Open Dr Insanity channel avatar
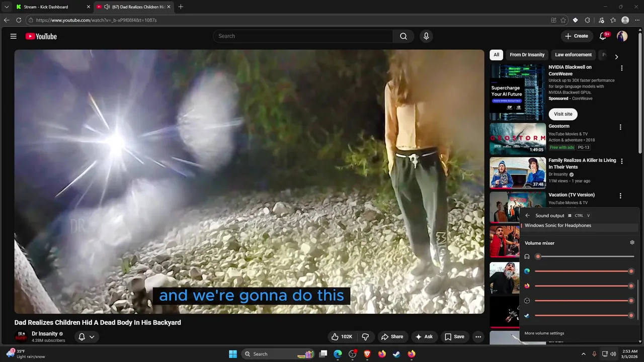This screenshot has height=362, width=644. tap(21, 336)
